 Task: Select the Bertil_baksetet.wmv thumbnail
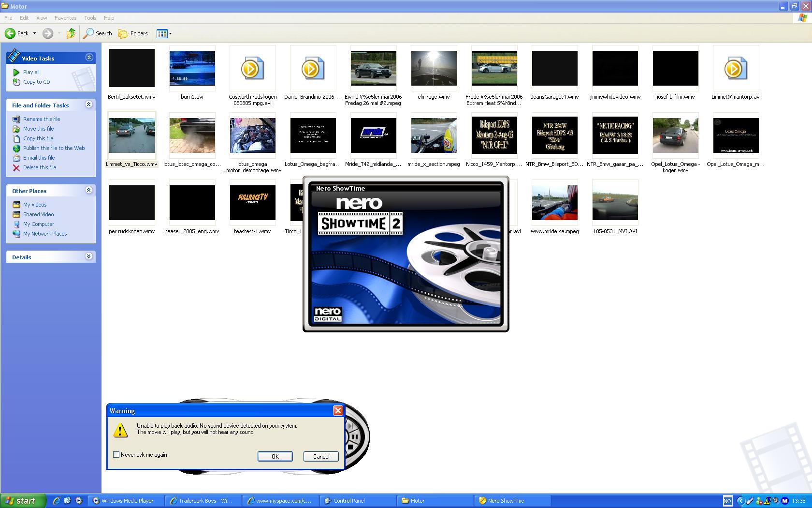click(x=132, y=68)
